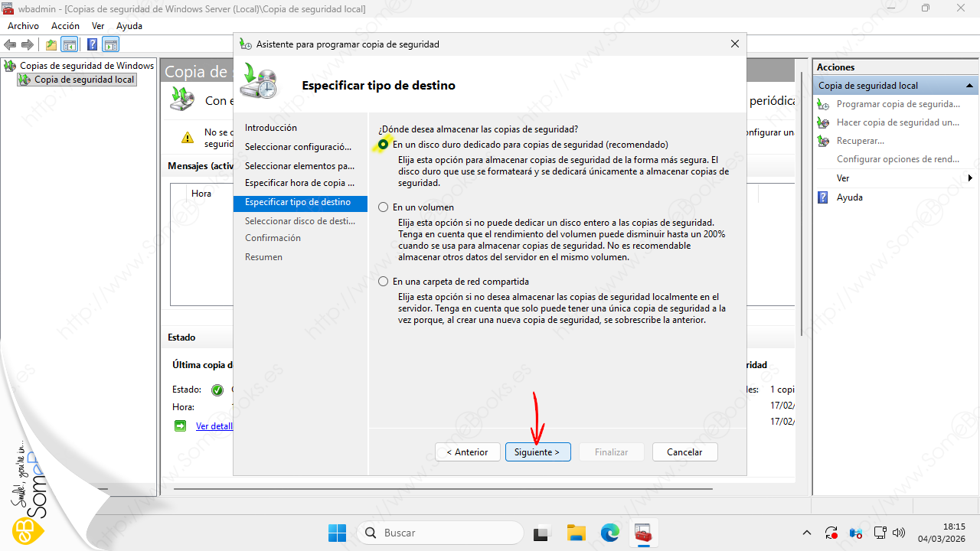Choose the 'En un volumen' option
Screen dimensions: 980x551
384,207
